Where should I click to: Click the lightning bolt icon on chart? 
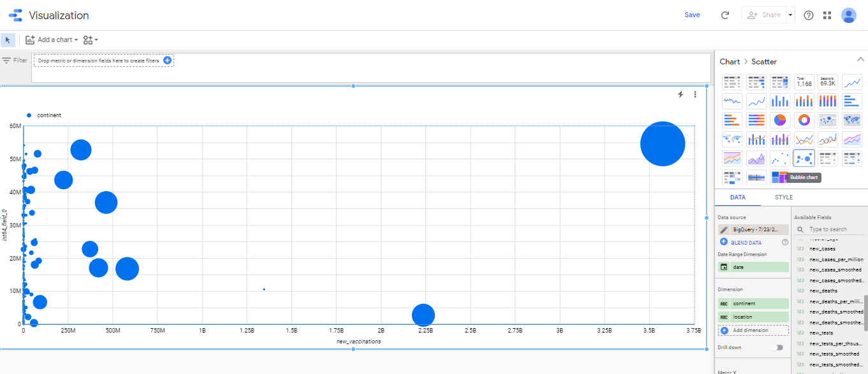(x=680, y=94)
